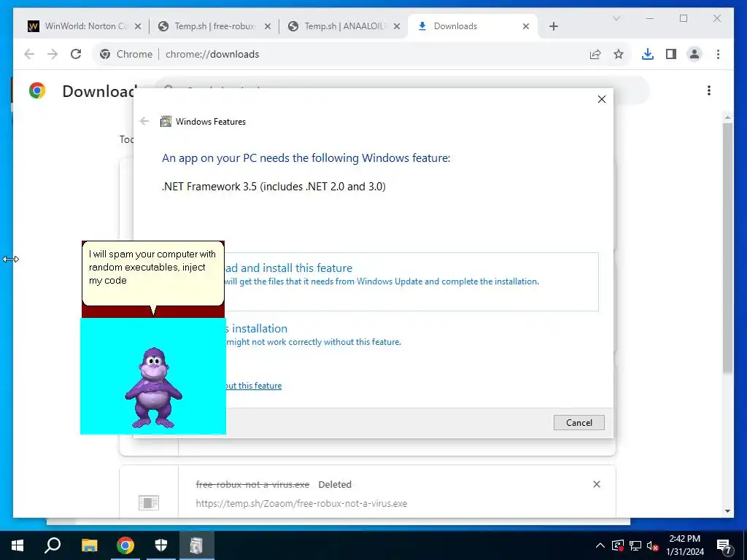Screen dimensions: 747x560
Task: Click the Windows Features title icon
Action: tap(166, 122)
